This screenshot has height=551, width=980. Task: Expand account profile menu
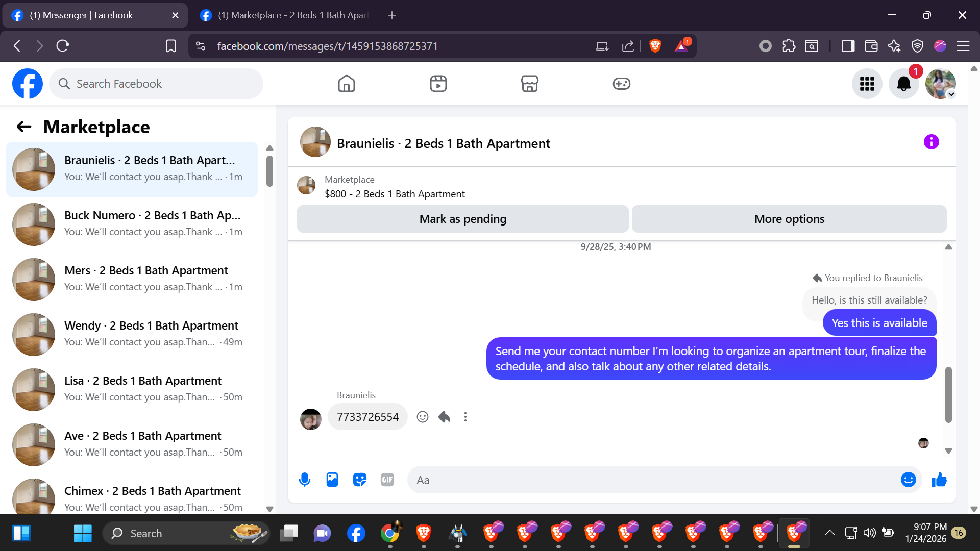pyautogui.click(x=941, y=84)
